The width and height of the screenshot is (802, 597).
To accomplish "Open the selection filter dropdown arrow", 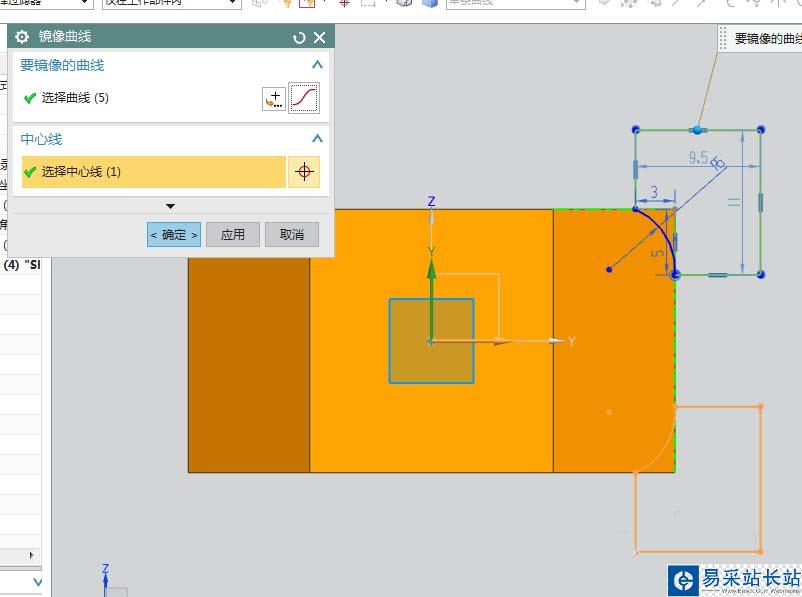I will tap(85, 3).
